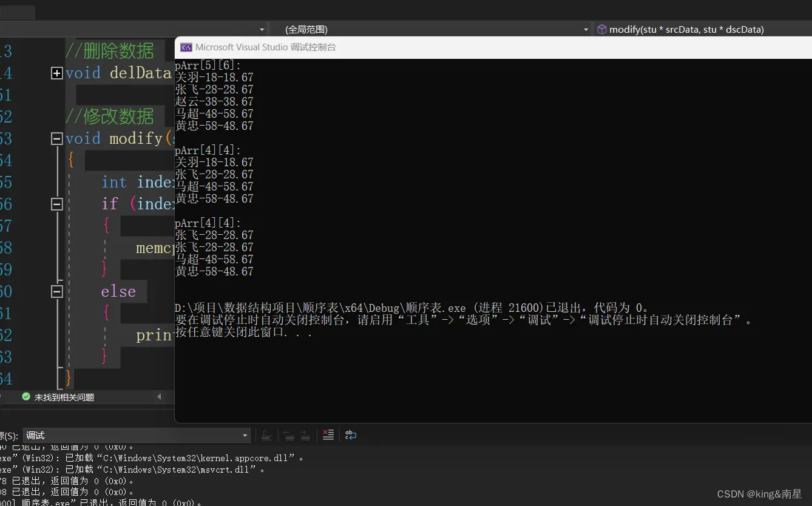Click the 未找到相关问题 status text
This screenshot has height=506, width=812.
[x=64, y=397]
